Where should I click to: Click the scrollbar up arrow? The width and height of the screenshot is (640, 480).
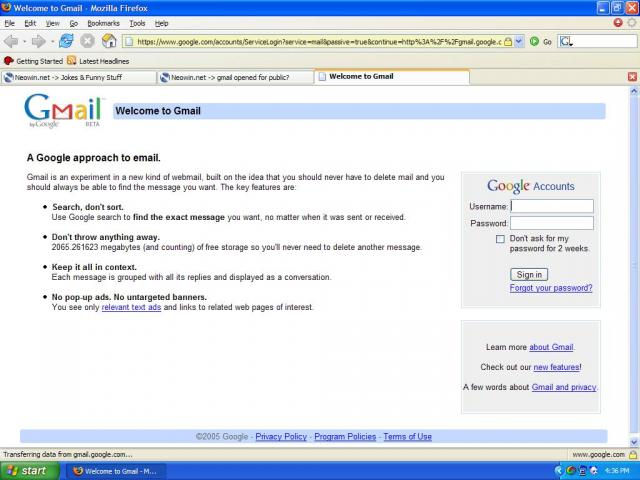click(634, 91)
